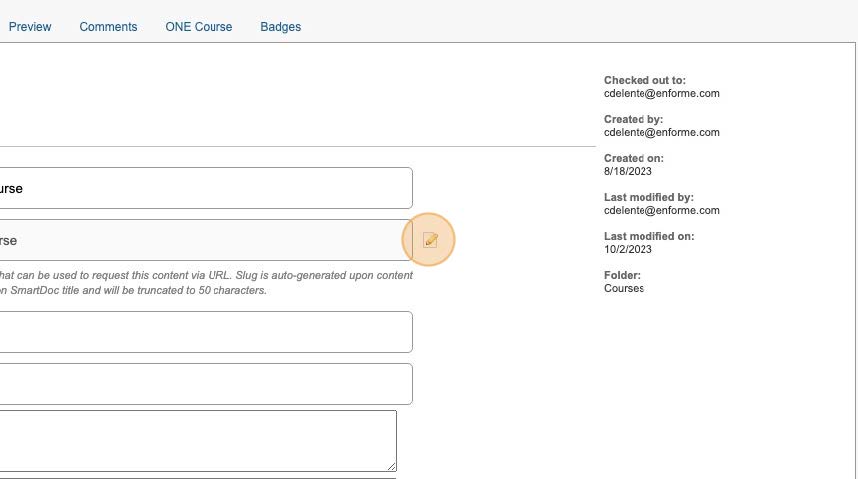Focus the grayed-out slug input field
Image resolution: width=858 pixels, height=479 pixels.
(200, 240)
